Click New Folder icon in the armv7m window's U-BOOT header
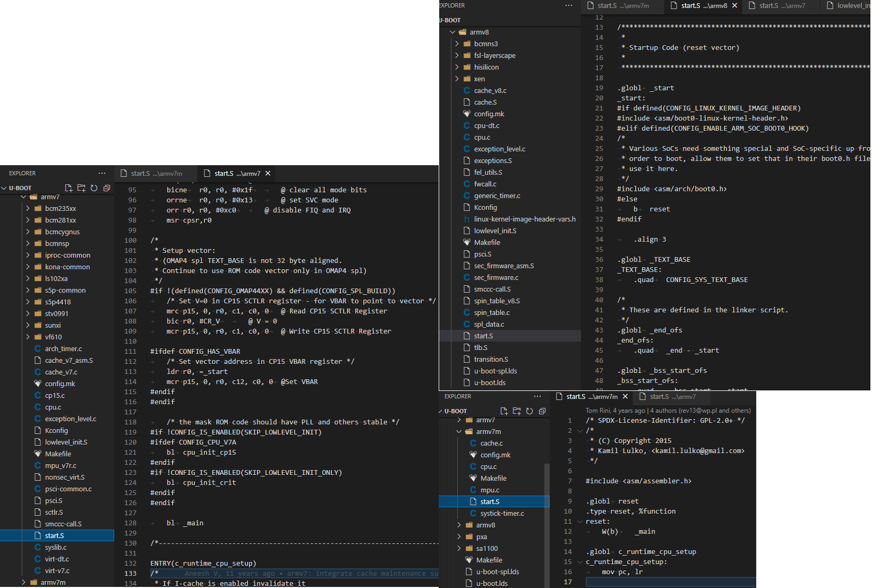Screen dimensions: 872x588 coord(517,411)
